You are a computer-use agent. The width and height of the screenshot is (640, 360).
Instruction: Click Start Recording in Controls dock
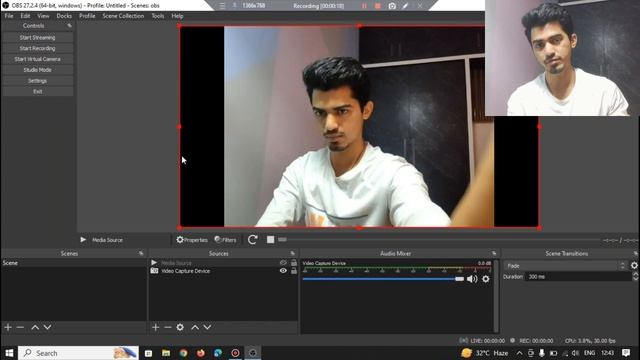38,48
